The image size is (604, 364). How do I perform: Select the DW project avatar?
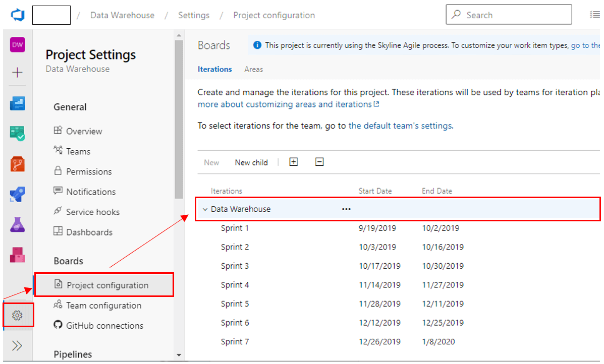pos(17,45)
